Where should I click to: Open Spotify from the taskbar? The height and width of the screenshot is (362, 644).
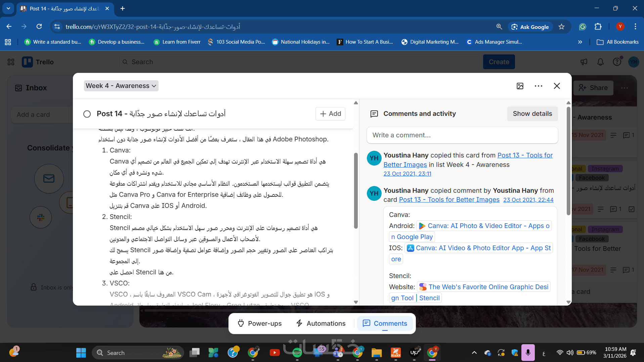[297, 353]
